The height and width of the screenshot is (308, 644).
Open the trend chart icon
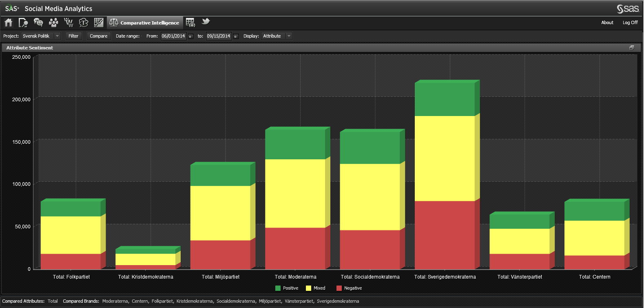point(99,22)
